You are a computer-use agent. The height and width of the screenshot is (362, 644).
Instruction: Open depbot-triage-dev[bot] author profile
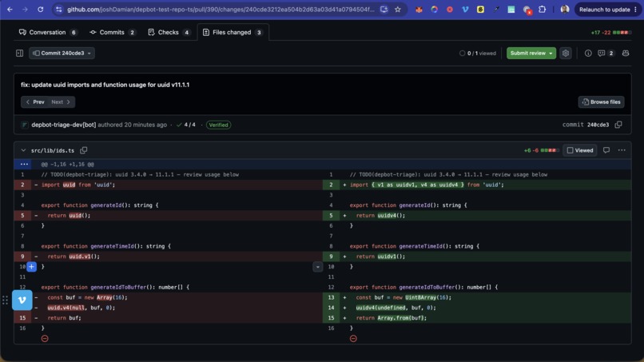coord(64,125)
